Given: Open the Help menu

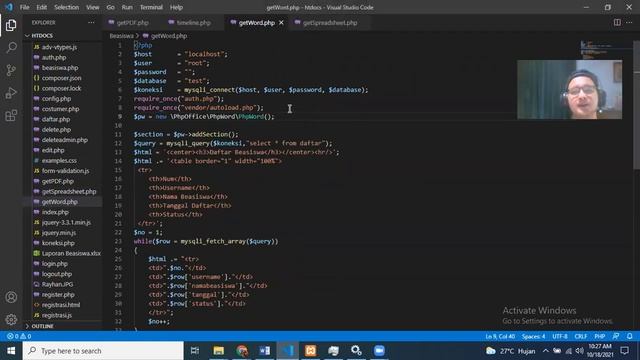Looking at the screenshot, I should [176, 7].
